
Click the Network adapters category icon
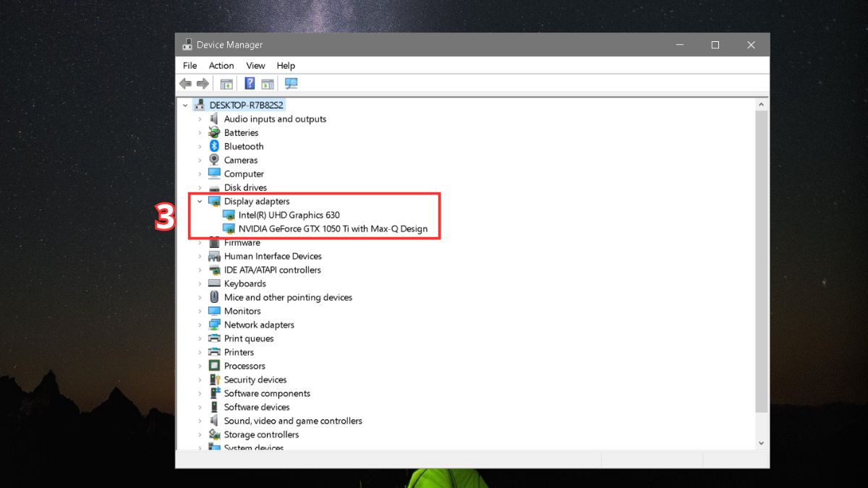click(214, 325)
